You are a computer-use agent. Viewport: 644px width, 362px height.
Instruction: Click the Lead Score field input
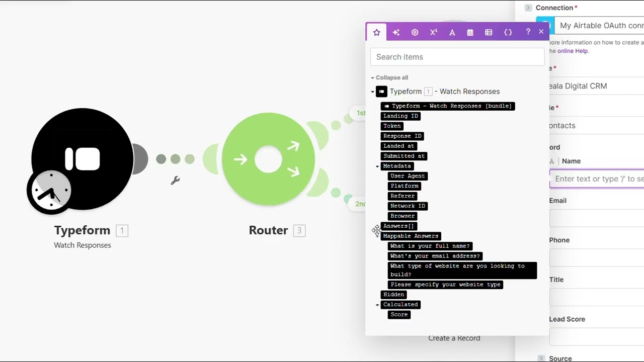tap(597, 337)
